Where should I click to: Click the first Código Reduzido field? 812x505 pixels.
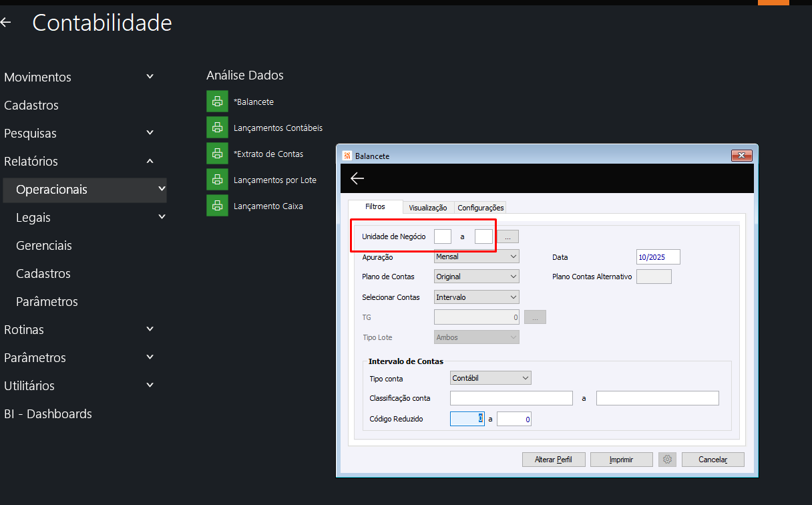pos(467,419)
